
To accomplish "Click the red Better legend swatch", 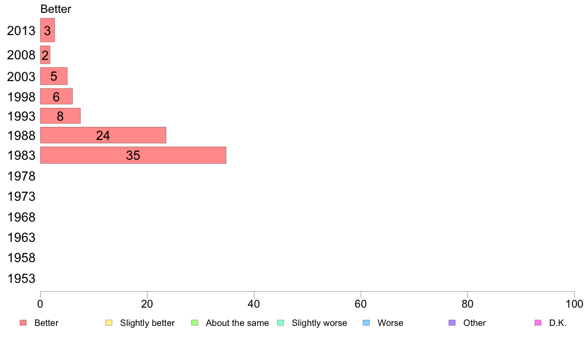I will [23, 323].
